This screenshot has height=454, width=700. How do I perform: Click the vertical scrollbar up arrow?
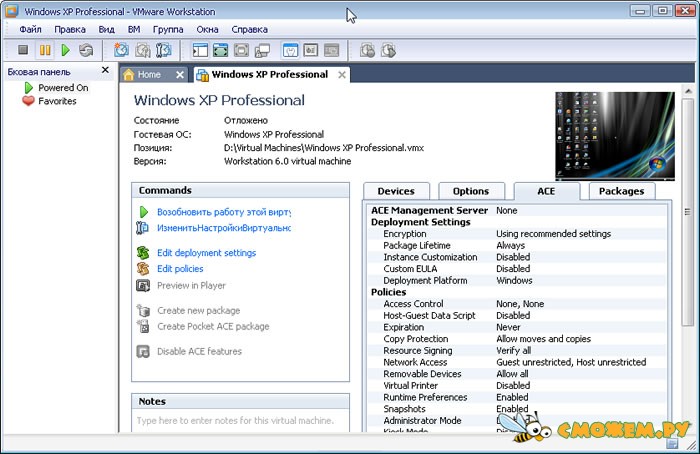pyautogui.click(x=688, y=91)
